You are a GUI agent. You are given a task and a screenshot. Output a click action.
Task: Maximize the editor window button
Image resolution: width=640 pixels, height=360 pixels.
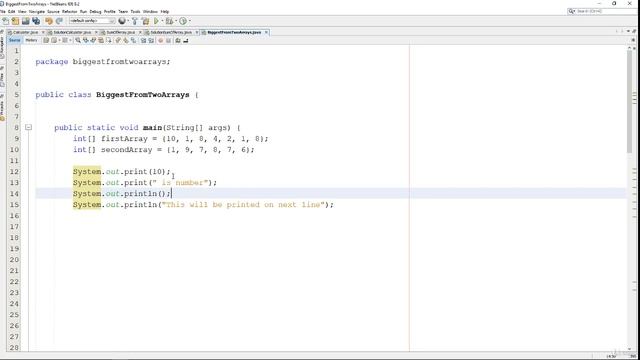pyautogui.click(x=634, y=31)
